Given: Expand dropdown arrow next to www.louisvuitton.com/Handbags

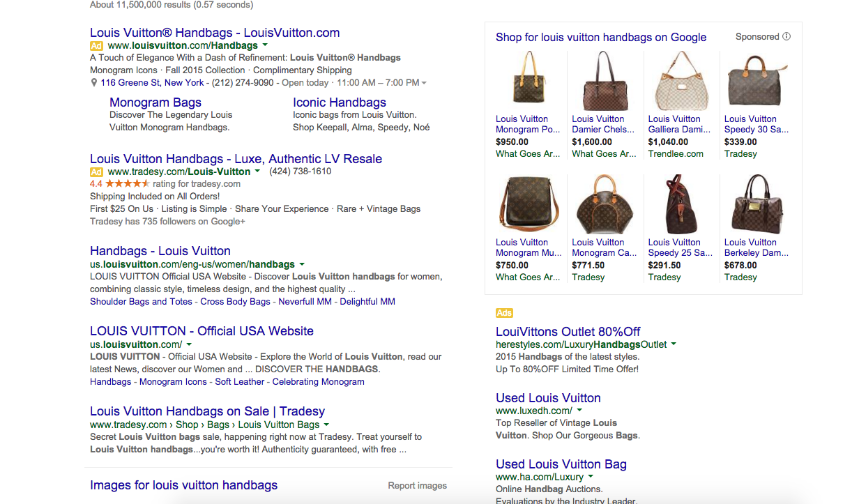Looking at the screenshot, I should [x=265, y=46].
